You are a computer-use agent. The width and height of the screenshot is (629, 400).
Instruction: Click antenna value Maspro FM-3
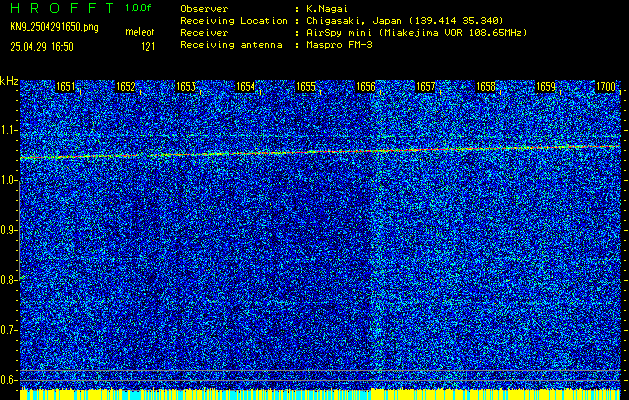pyautogui.click(x=339, y=45)
